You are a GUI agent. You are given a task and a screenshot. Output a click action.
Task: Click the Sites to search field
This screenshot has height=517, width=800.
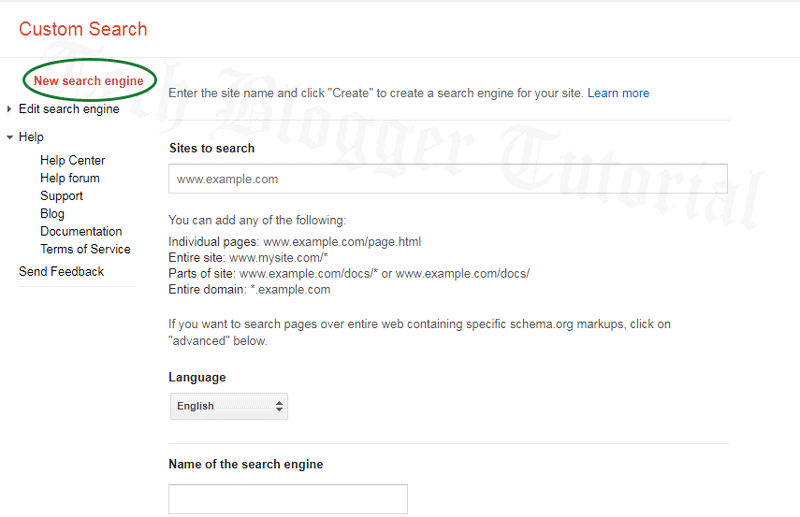point(448,179)
